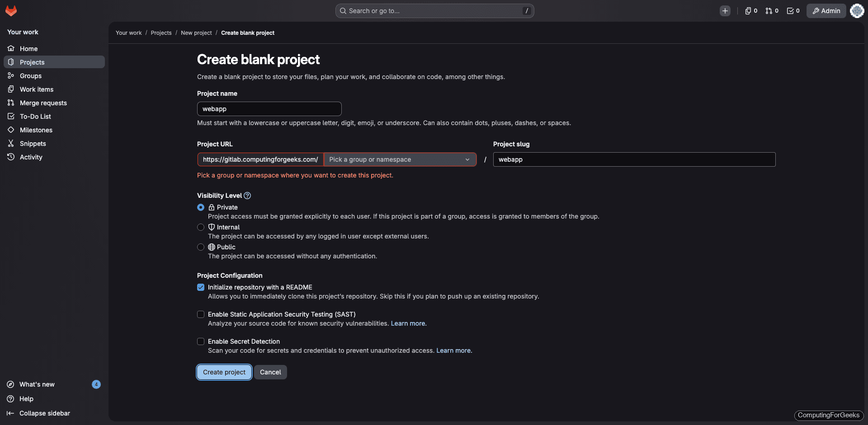Select Snippets in the sidebar
The height and width of the screenshot is (425, 868).
coord(33,143)
